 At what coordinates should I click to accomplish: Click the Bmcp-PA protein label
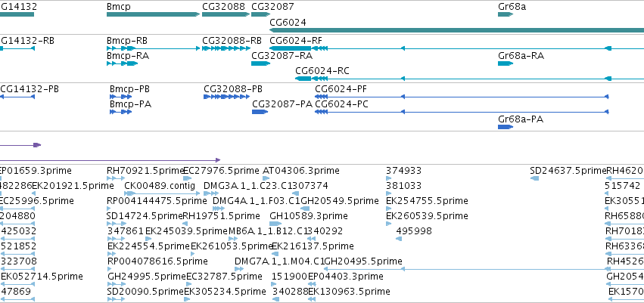[x=131, y=104]
